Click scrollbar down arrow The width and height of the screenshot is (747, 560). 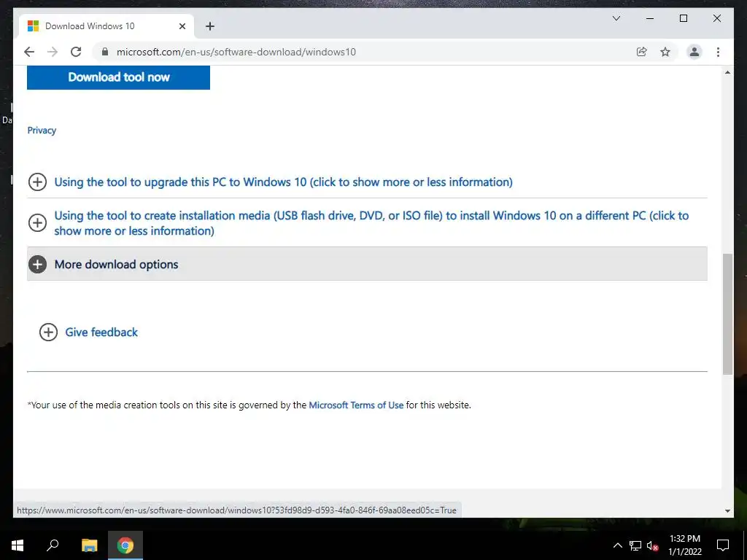pos(727,511)
